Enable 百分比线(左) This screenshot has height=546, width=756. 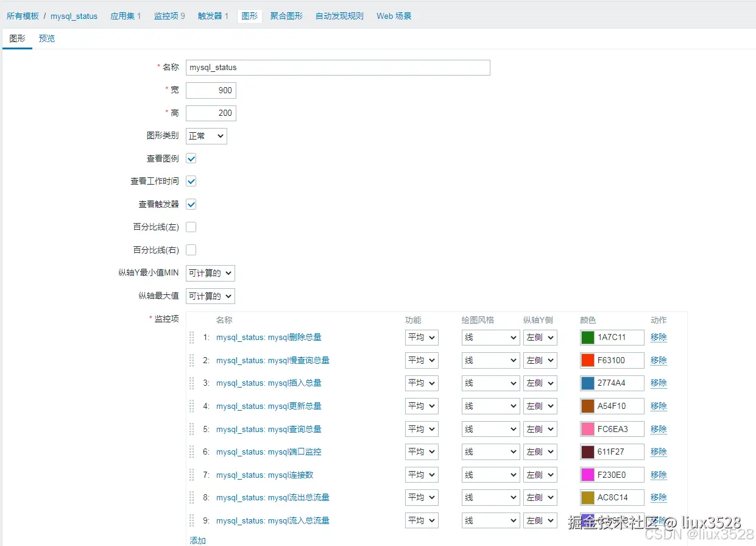tap(191, 226)
